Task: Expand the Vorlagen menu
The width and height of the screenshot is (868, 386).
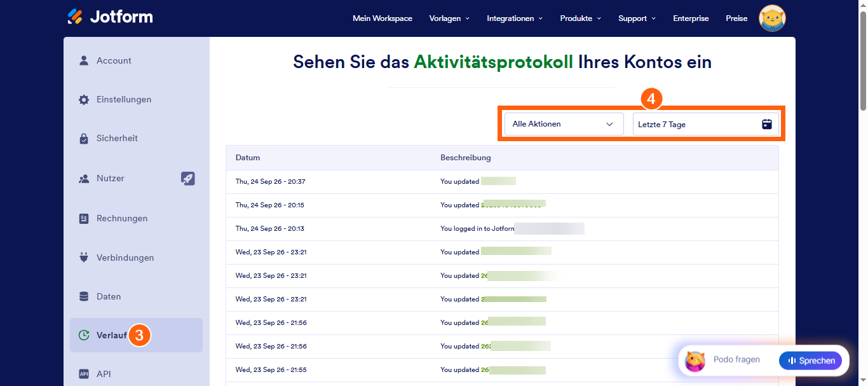Action: coord(449,18)
